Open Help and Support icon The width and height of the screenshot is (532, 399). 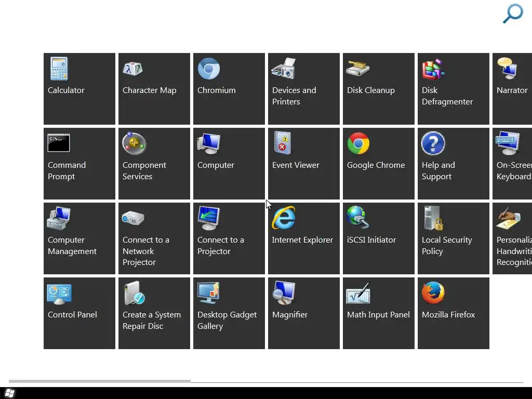[433, 143]
